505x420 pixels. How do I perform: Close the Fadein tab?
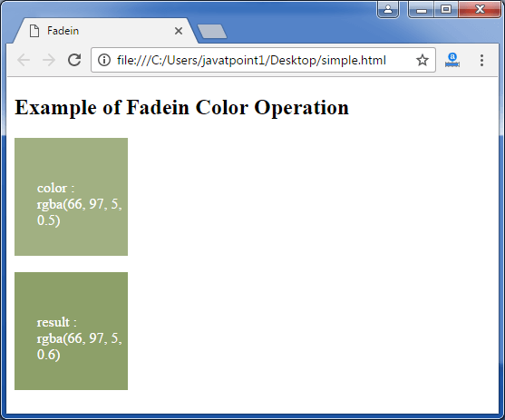[179, 31]
